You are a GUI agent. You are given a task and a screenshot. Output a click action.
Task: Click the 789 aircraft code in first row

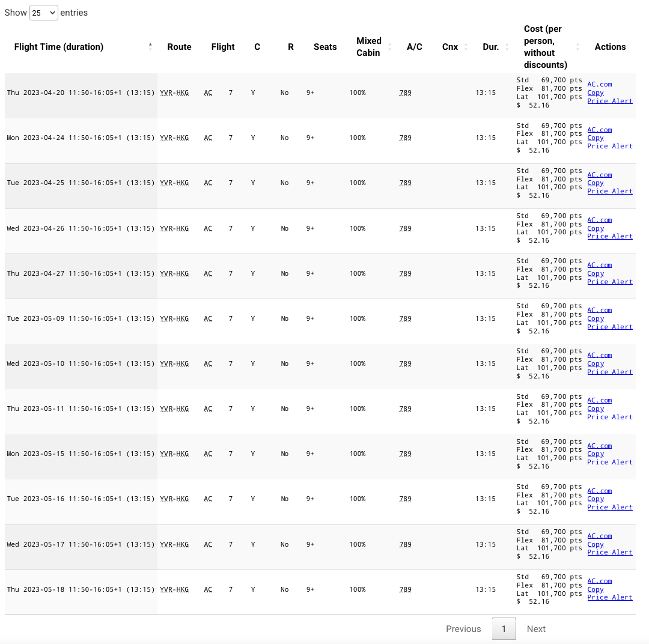405,93
